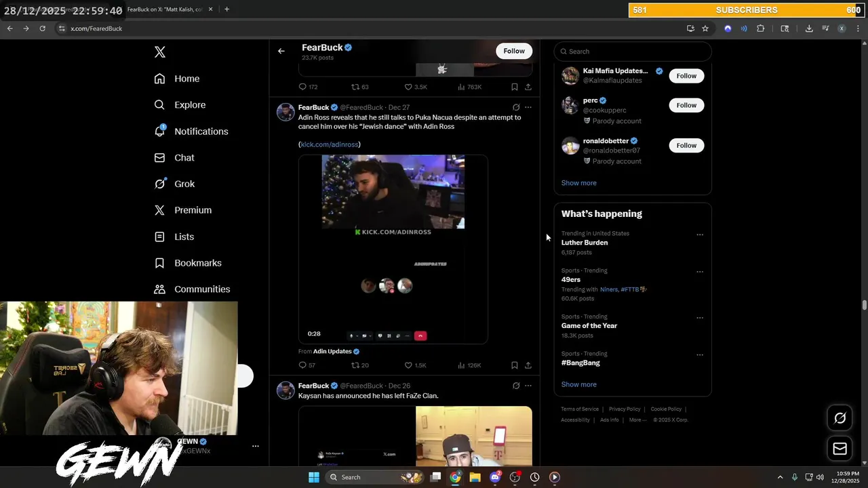Open Lists in the X sidebar
The height and width of the screenshot is (488, 868).
[174, 237]
